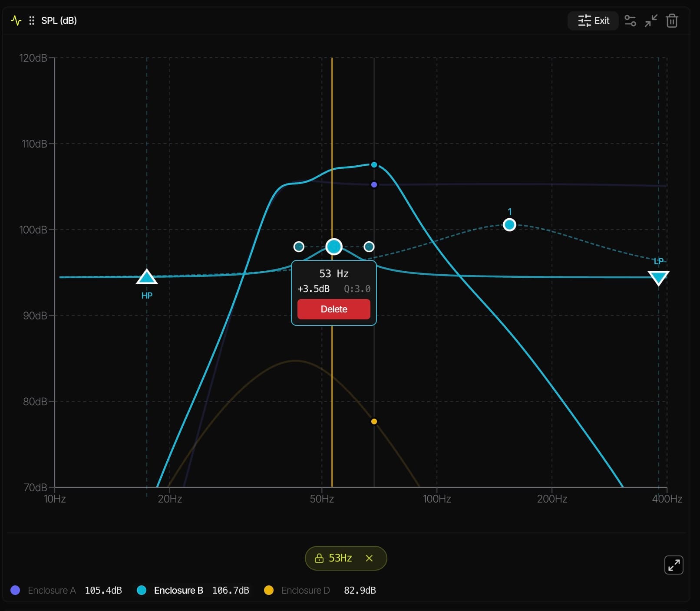700x611 pixels.
Task: Remove the 53Hz marker with the X
Action: tap(370, 558)
